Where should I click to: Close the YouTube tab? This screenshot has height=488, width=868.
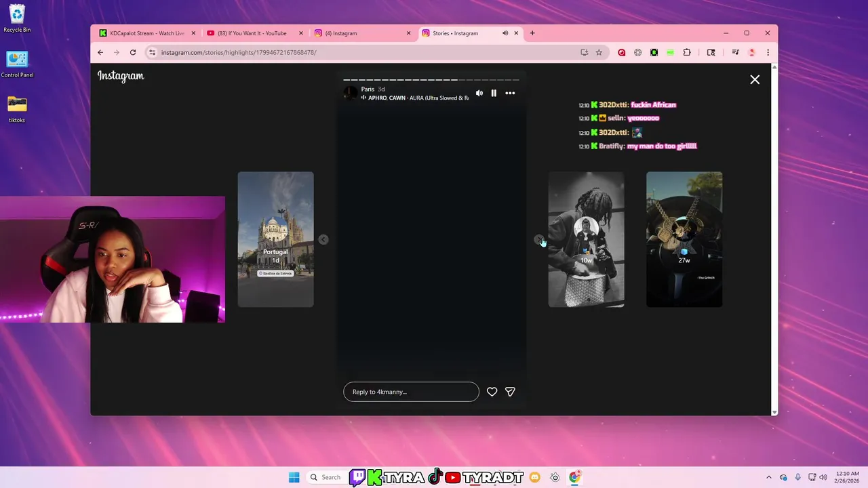click(301, 33)
